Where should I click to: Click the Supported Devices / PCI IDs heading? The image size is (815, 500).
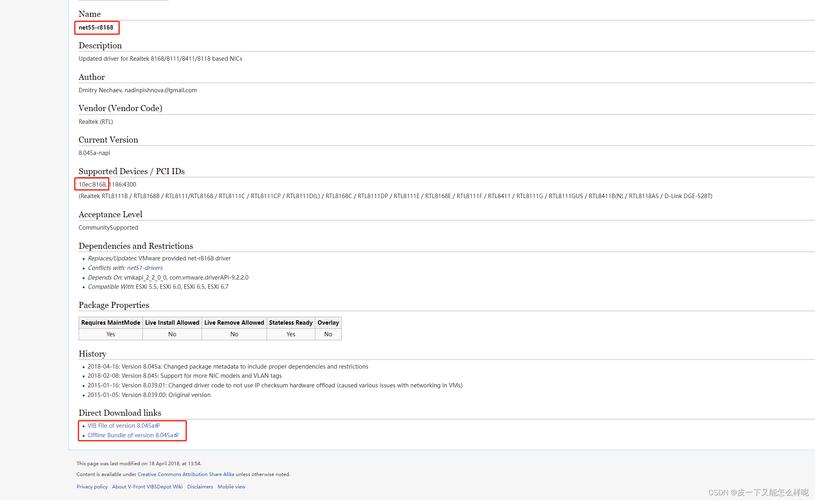(132, 171)
